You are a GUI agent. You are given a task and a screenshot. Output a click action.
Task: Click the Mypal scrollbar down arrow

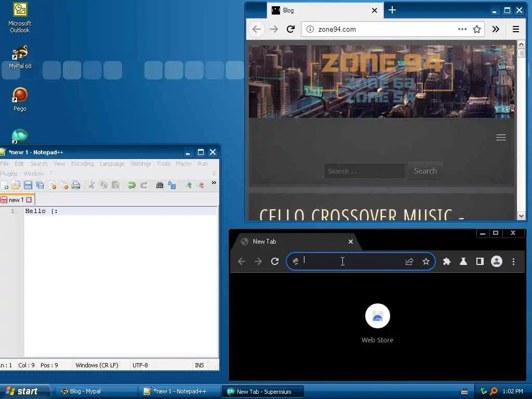(522, 216)
